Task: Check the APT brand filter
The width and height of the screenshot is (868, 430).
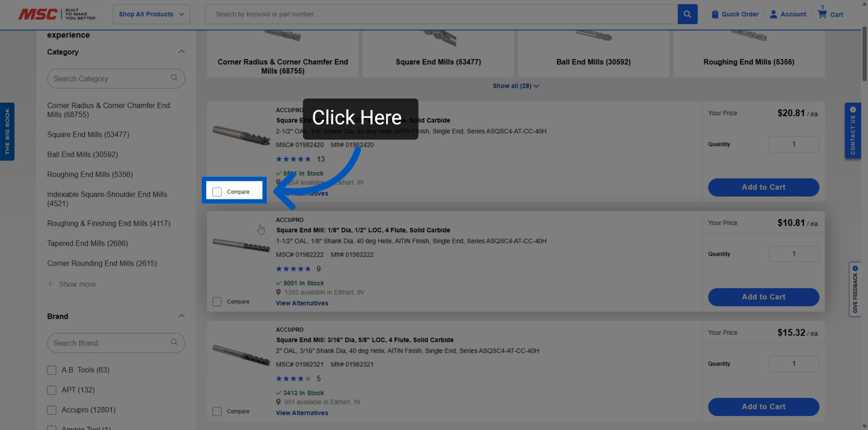Action: (x=52, y=390)
